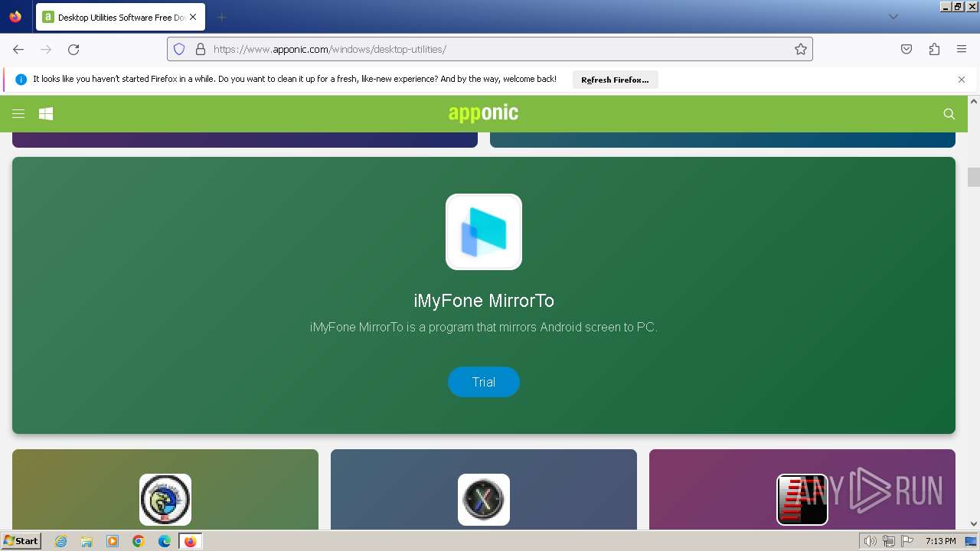Open the Windows Start menu
Image resolution: width=980 pixels, height=551 pixels.
[x=21, y=541]
